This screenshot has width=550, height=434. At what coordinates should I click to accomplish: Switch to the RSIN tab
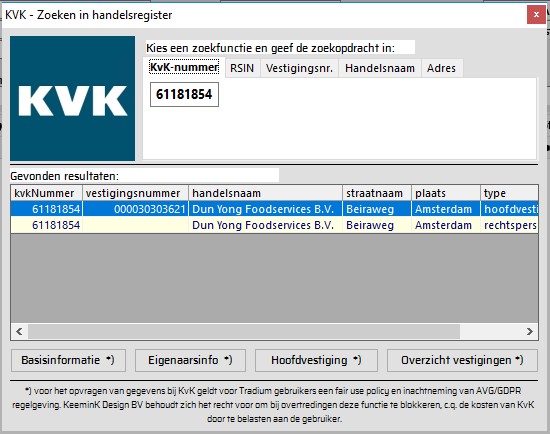pyautogui.click(x=242, y=68)
